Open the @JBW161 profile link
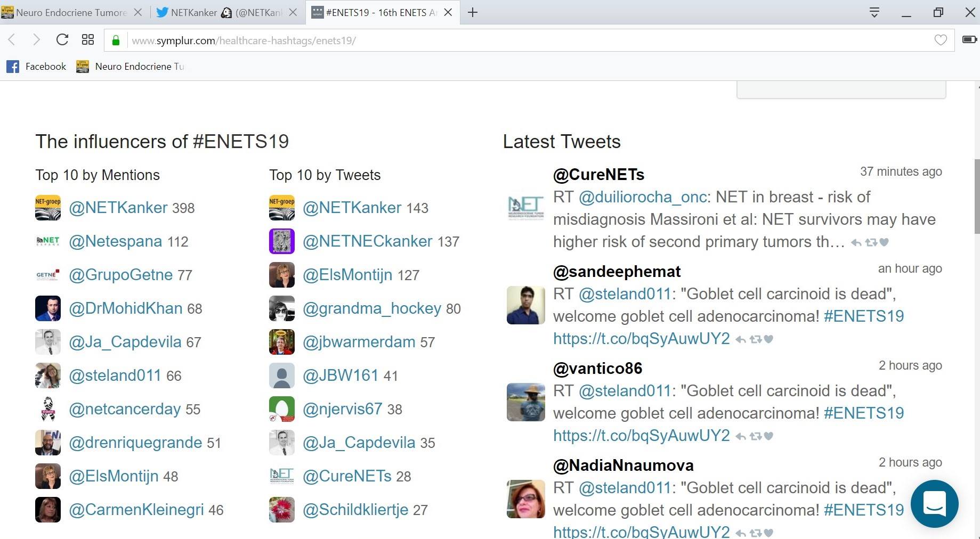 point(341,375)
